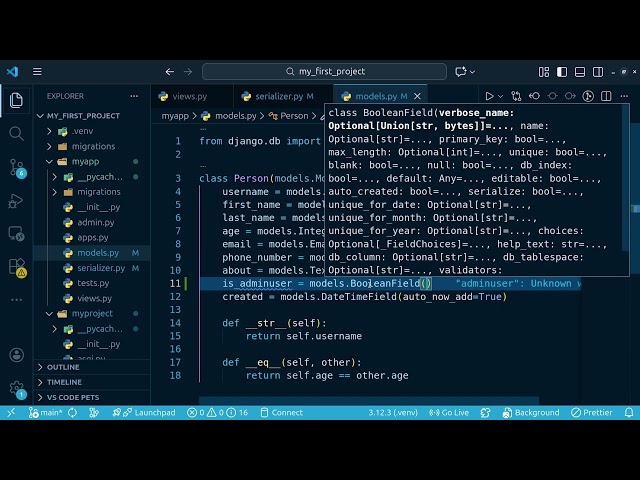Show additional activity bar views ellipsis
Image resolution: width=640 pixels, height=480 pixels.
(x=16, y=300)
